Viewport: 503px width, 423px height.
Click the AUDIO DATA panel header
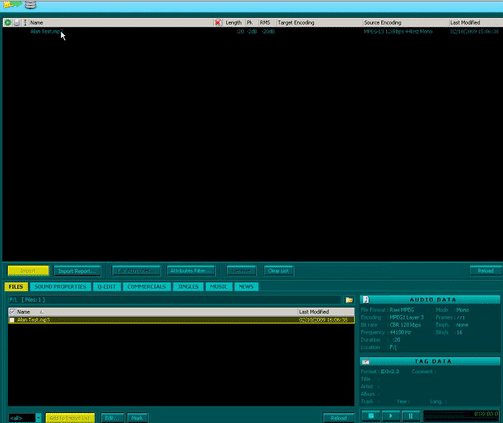click(x=430, y=299)
